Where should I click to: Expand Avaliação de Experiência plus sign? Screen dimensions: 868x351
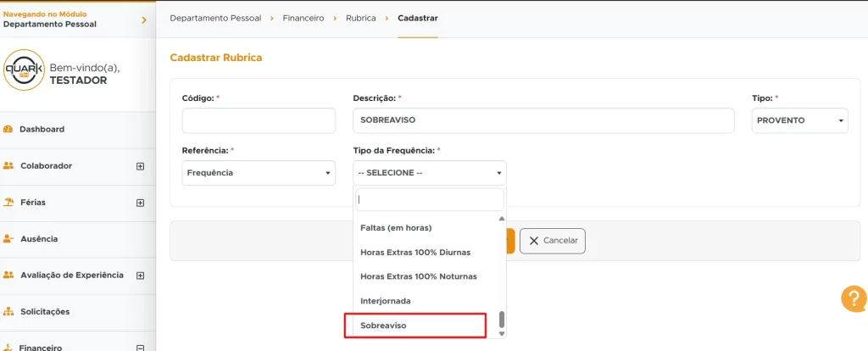click(141, 276)
